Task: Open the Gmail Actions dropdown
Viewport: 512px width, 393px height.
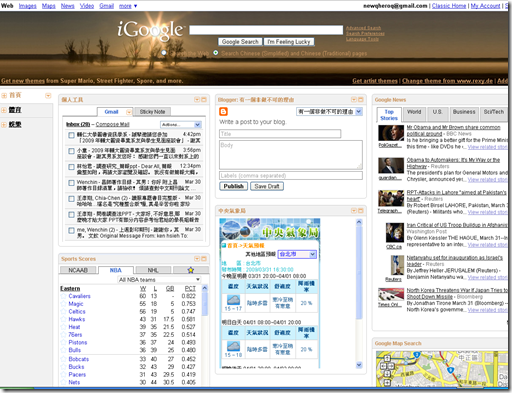Action: (181, 124)
